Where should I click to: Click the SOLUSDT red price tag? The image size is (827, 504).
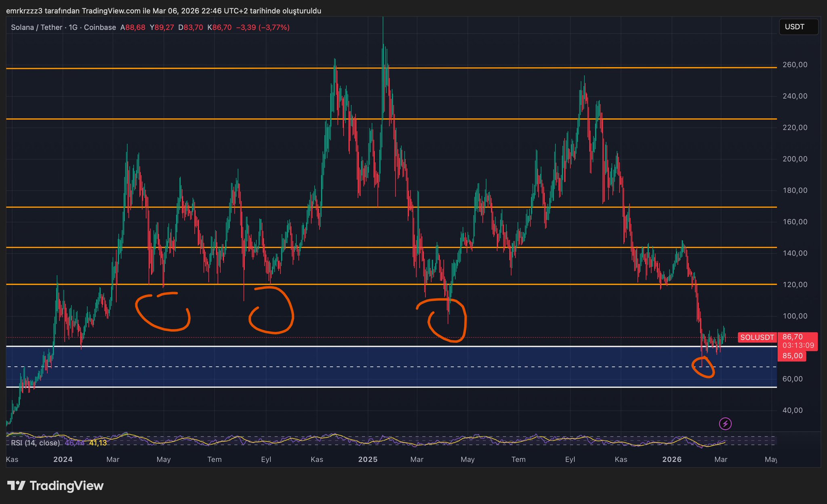tap(757, 337)
